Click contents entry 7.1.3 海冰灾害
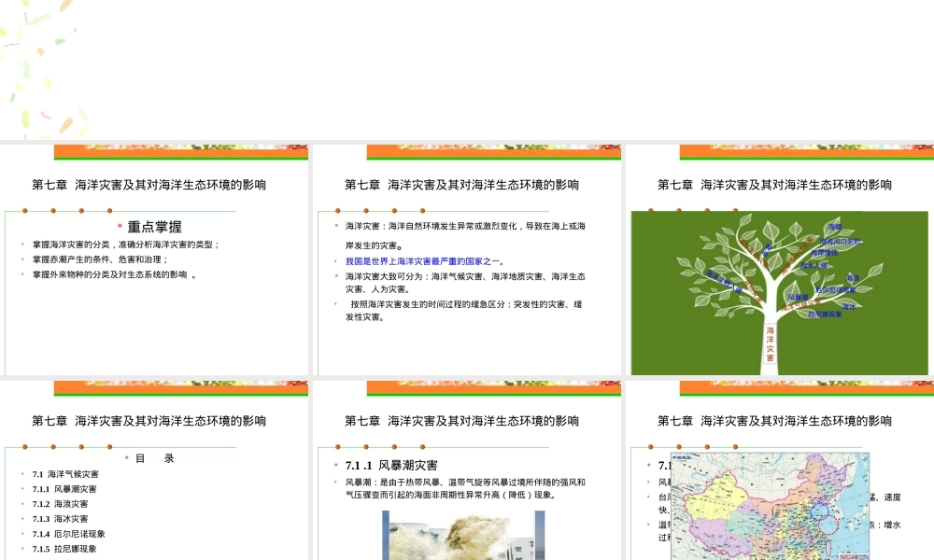This screenshot has height=560, width=934. [60, 519]
